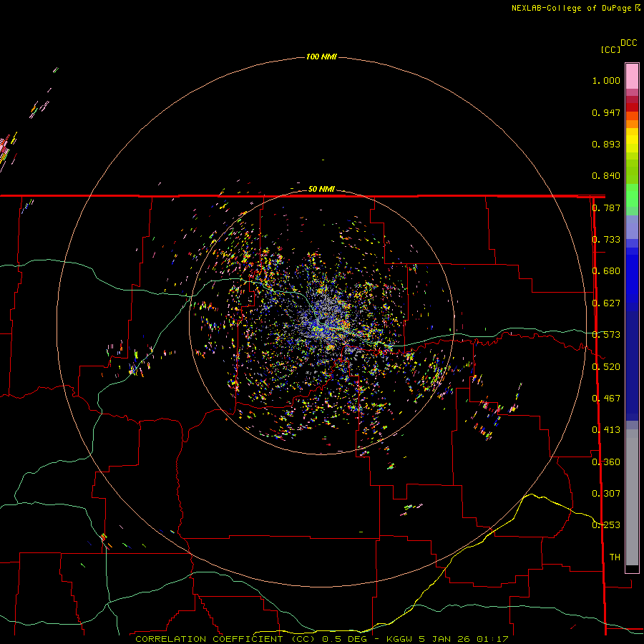644x644 pixels.
Task: Click the 0.467 legend value
Action: pyautogui.click(x=606, y=399)
